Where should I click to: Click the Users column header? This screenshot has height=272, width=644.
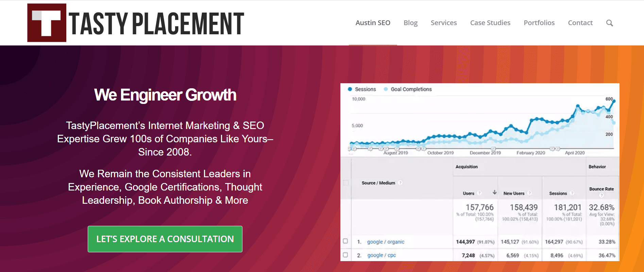[468, 193]
